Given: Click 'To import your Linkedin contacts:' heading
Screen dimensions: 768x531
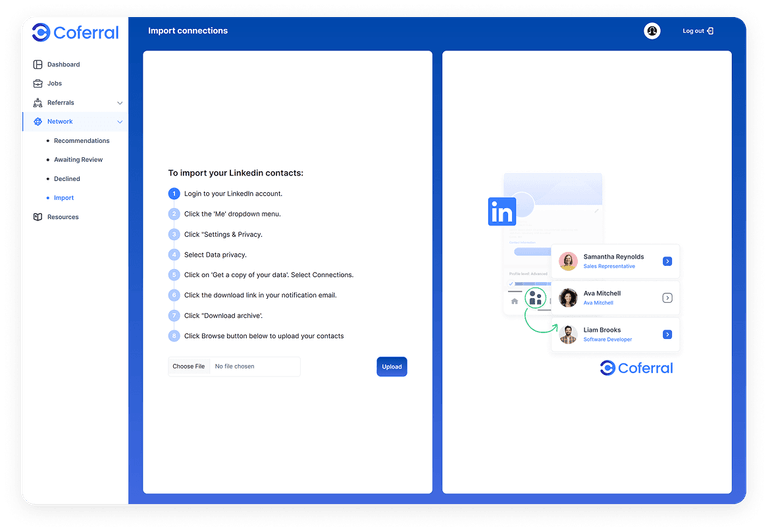Looking at the screenshot, I should click(x=236, y=173).
